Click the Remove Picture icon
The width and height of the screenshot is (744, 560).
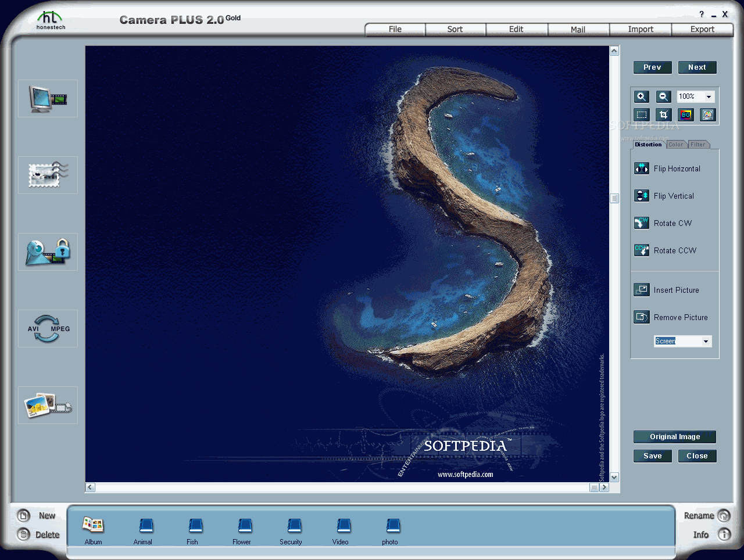pos(642,317)
